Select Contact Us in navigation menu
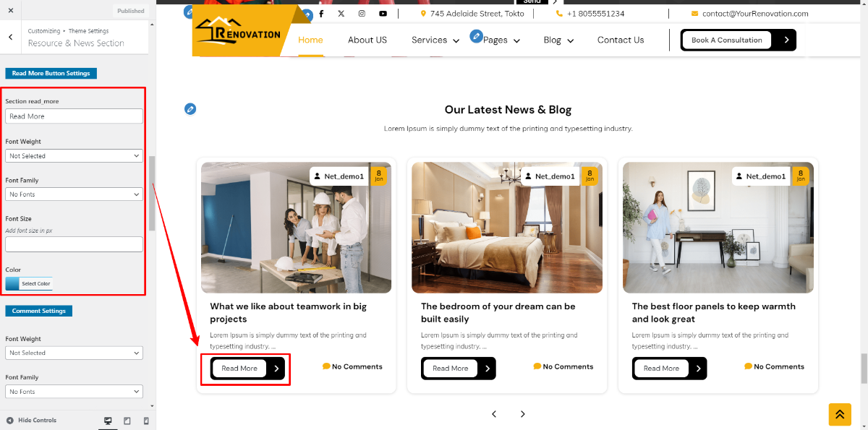This screenshot has height=430, width=868. pyautogui.click(x=620, y=40)
